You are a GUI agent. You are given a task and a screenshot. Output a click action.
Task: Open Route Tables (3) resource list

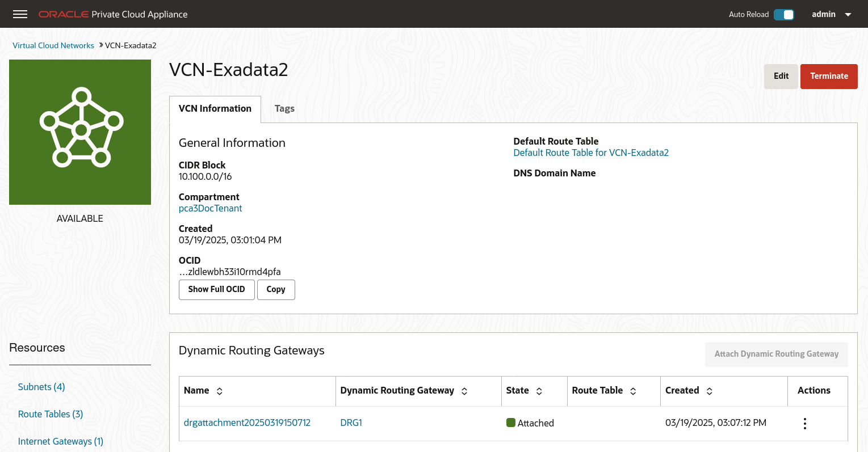(51, 414)
